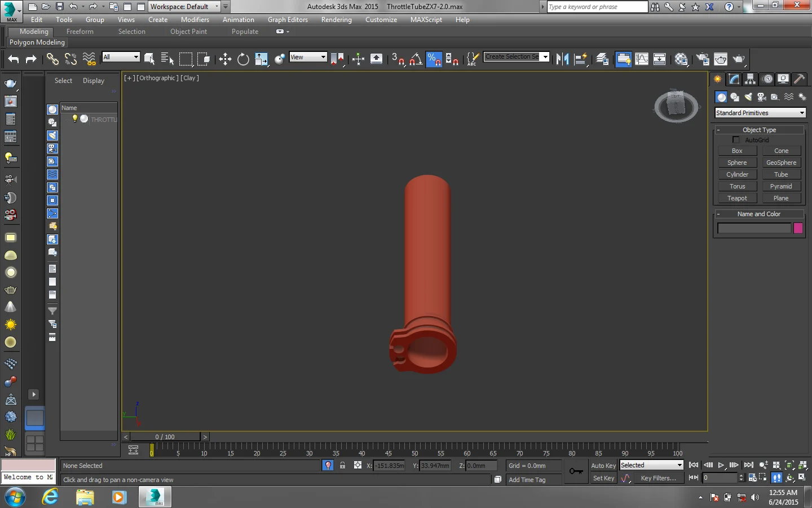Click the Cylinder object button
Screen dimensions: 812x508
click(737, 174)
